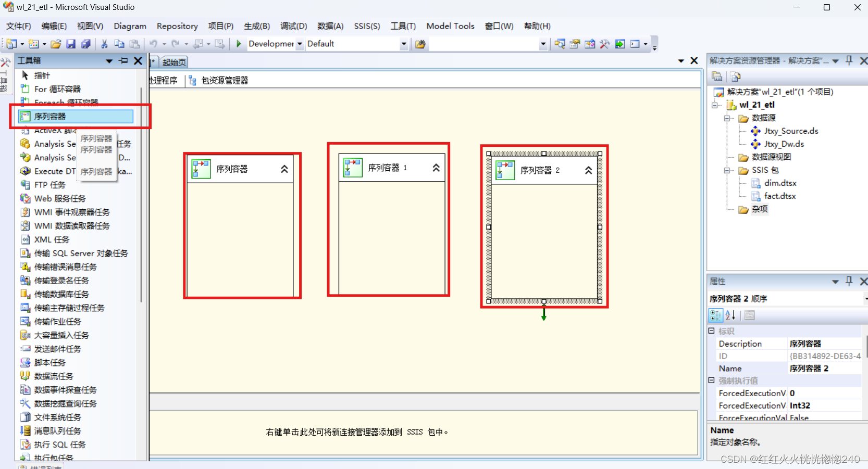Select FTP 任务 in the toolbox
The width and height of the screenshot is (868, 469).
pyautogui.click(x=77, y=185)
